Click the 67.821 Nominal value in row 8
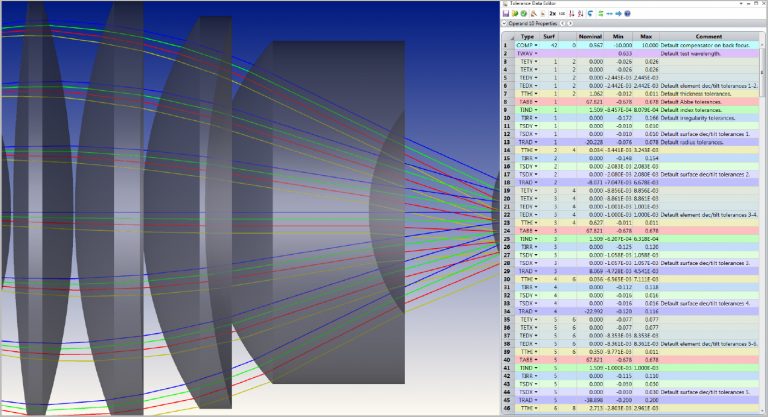 click(x=594, y=102)
